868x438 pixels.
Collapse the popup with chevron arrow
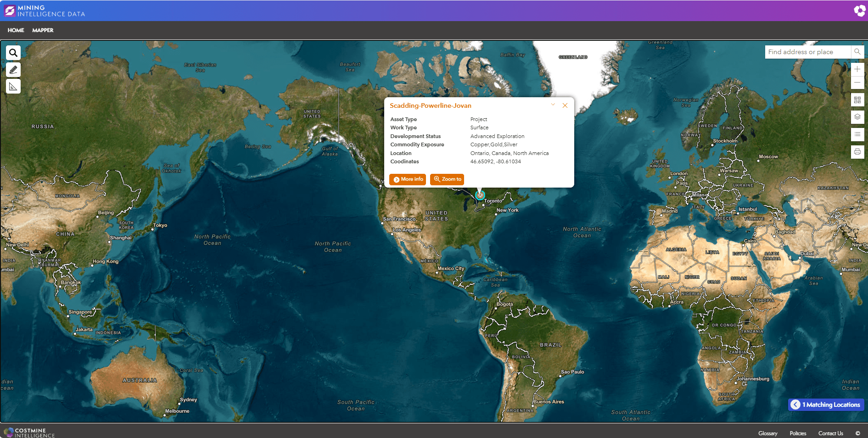pyautogui.click(x=553, y=105)
